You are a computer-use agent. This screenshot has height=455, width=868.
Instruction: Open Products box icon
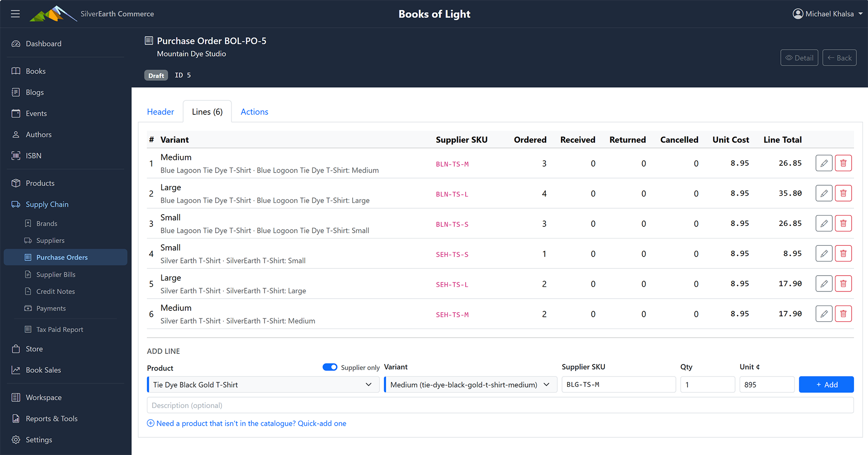(x=16, y=183)
